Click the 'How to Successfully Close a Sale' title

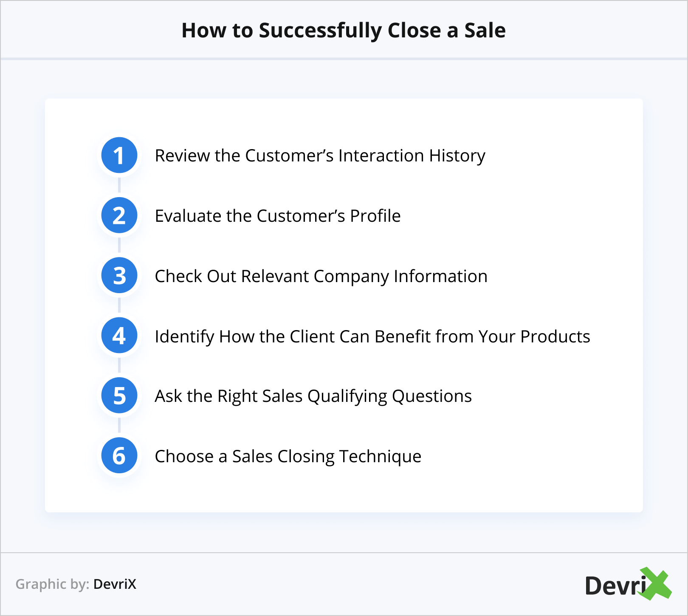pyautogui.click(x=344, y=30)
